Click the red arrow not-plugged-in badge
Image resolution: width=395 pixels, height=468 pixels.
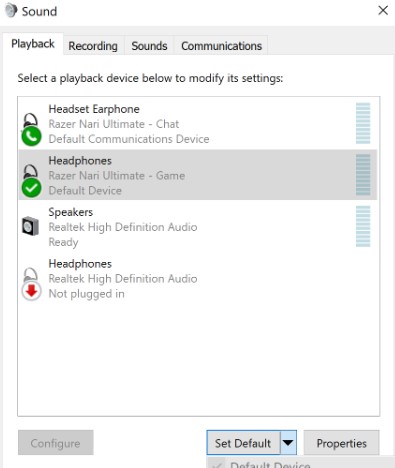pos(31,291)
